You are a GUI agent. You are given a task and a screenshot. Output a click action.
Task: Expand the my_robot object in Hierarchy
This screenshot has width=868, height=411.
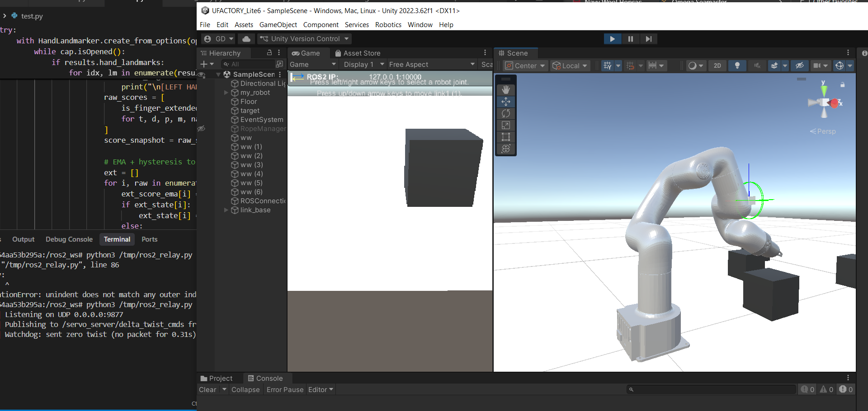pos(226,93)
